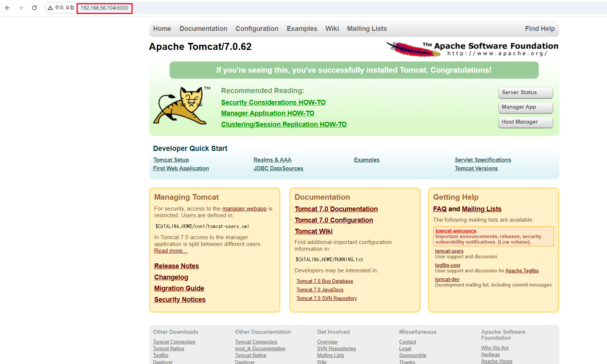
Task: Open the JDBC DataSources link
Action: [279, 168]
